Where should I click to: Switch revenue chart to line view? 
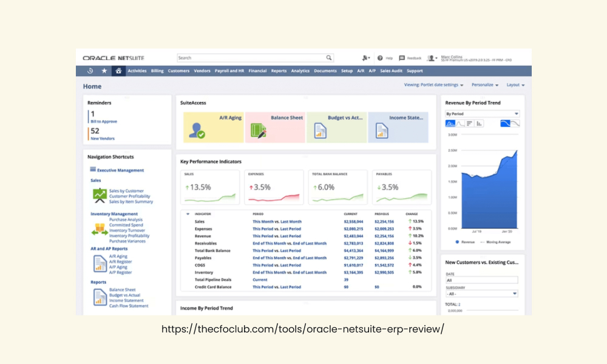460,124
